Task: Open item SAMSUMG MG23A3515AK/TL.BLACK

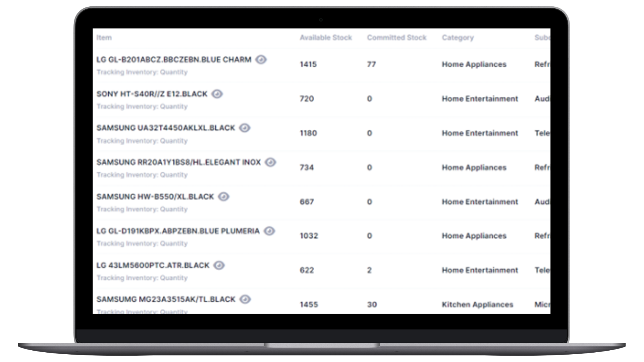Action: [x=166, y=299]
